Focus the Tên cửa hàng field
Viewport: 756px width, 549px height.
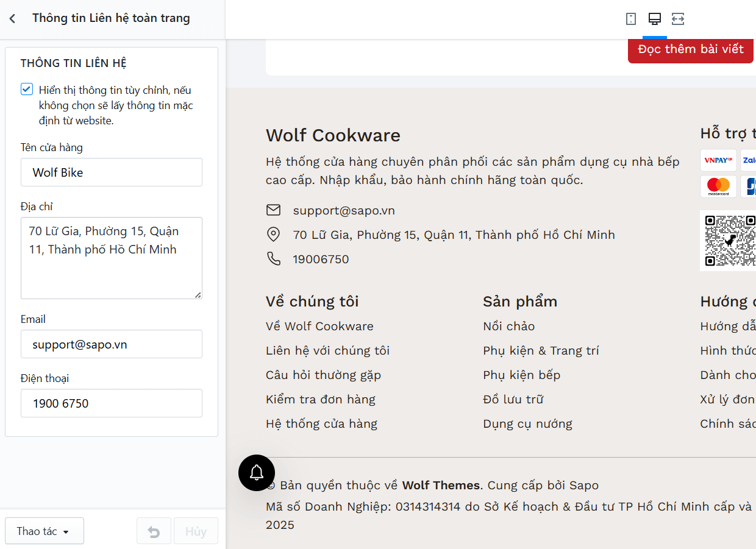[x=112, y=172]
